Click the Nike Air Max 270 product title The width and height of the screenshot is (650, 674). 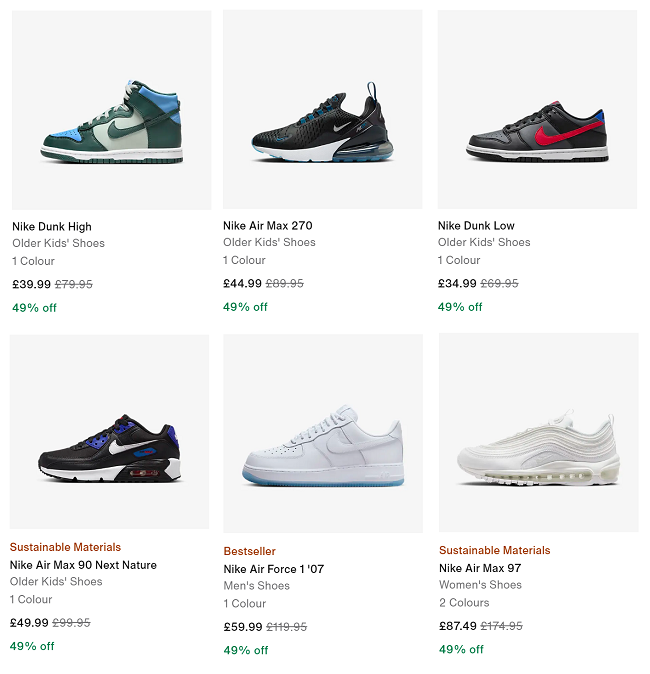coord(268,225)
